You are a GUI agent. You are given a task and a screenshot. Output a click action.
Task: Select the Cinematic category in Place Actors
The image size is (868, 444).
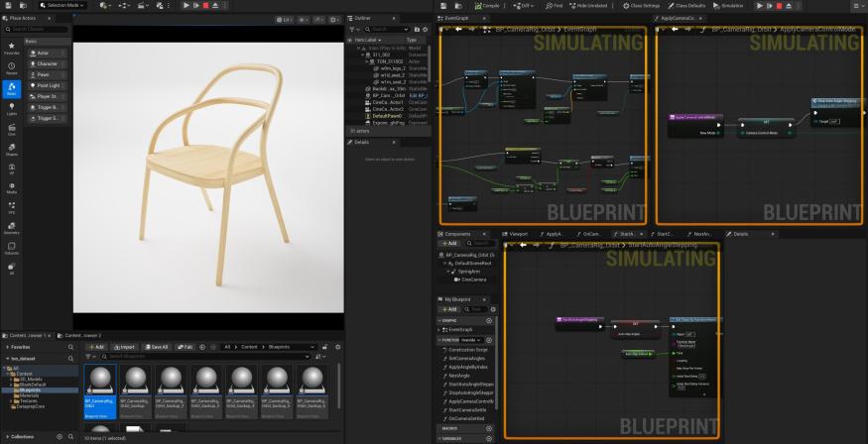point(12,130)
